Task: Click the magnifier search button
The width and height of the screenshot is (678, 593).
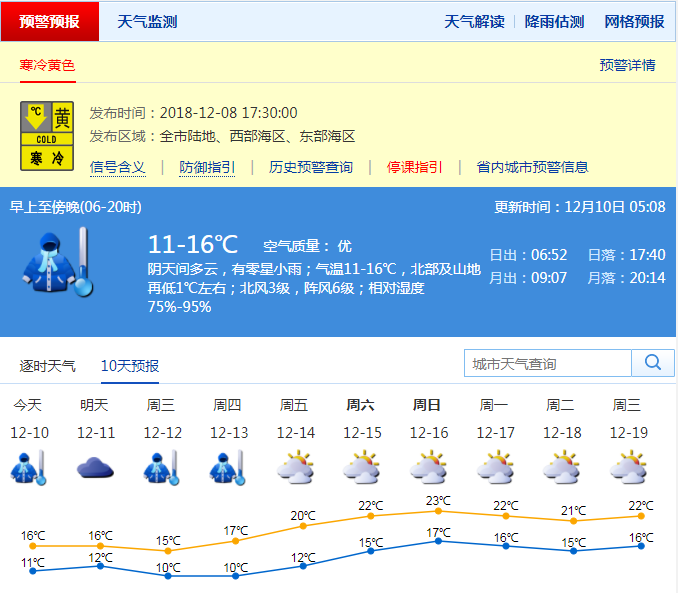Action: (653, 363)
